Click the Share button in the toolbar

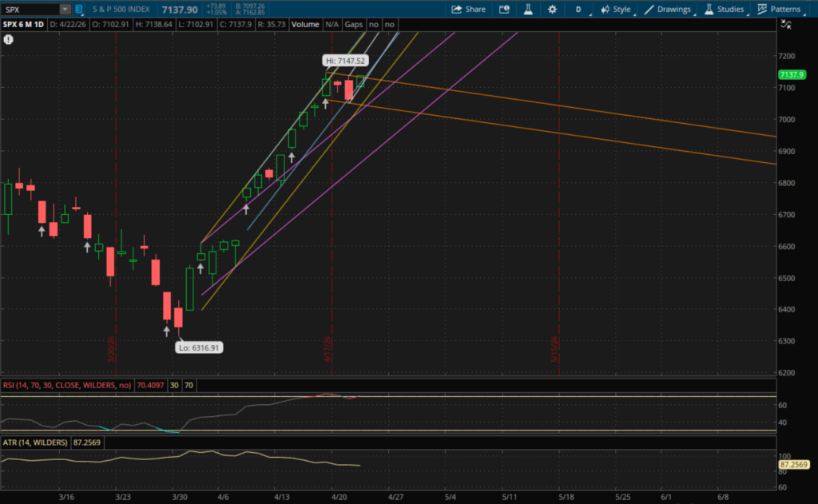[x=468, y=10]
